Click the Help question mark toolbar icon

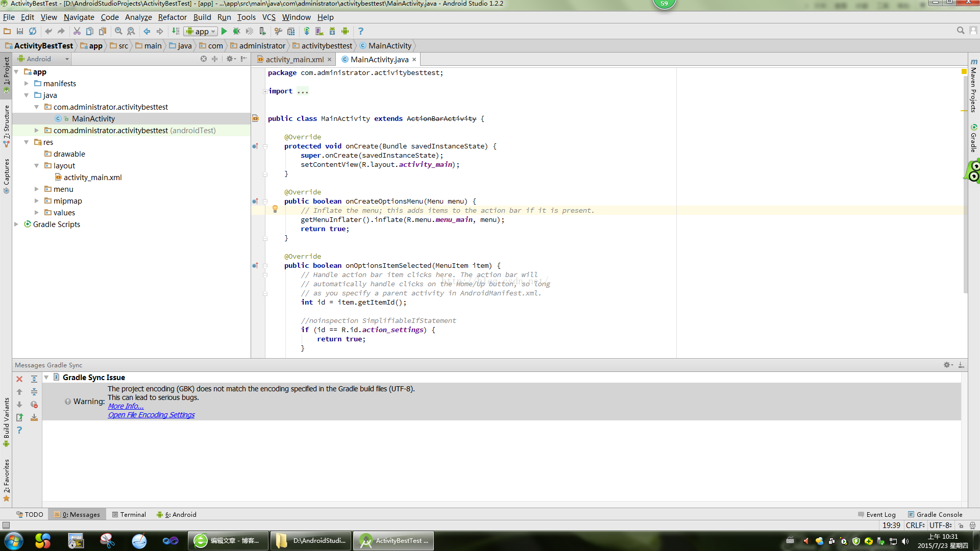[x=361, y=31]
